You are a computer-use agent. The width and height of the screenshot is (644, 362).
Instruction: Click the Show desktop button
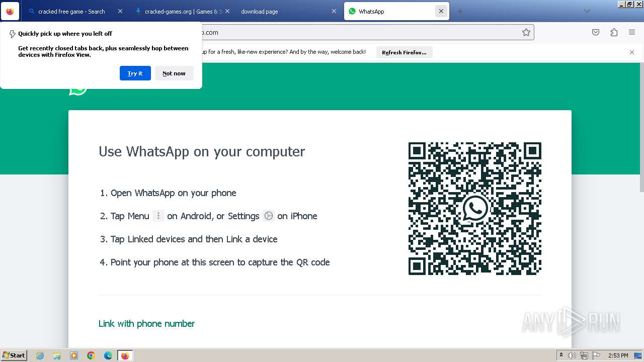tap(638, 355)
